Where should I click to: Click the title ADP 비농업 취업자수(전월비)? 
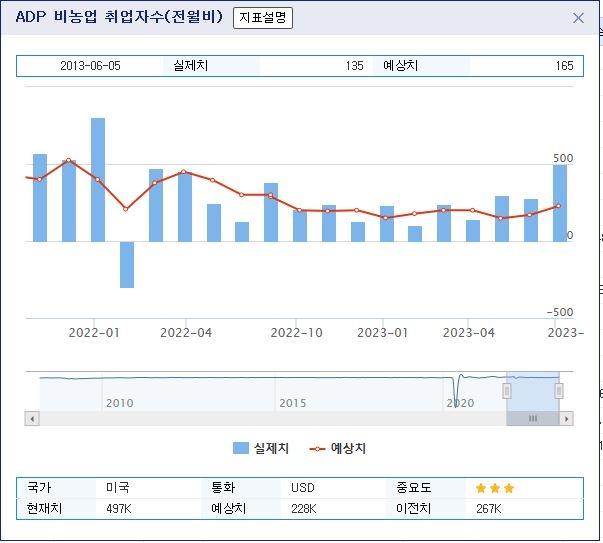click(x=119, y=17)
